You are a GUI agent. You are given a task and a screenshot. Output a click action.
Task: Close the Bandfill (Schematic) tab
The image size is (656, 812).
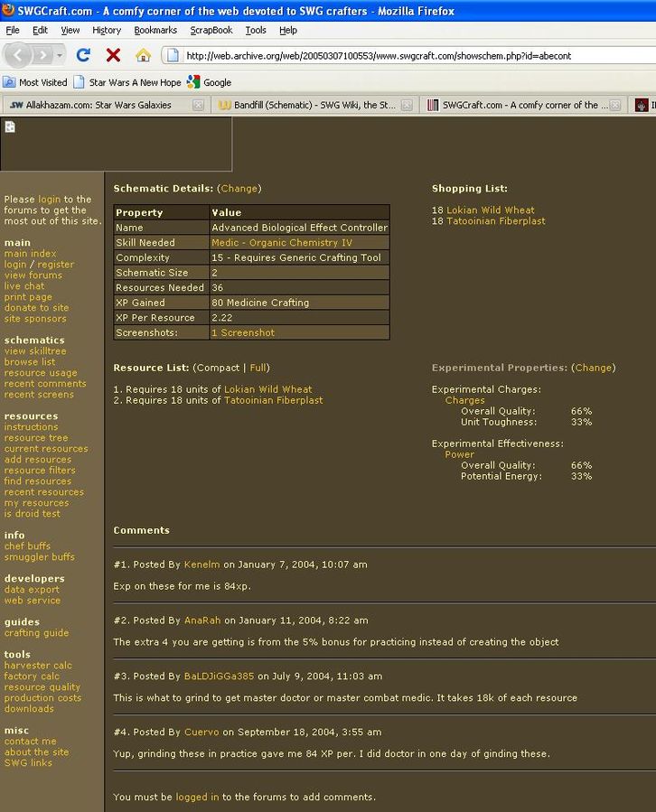pyautogui.click(x=407, y=105)
